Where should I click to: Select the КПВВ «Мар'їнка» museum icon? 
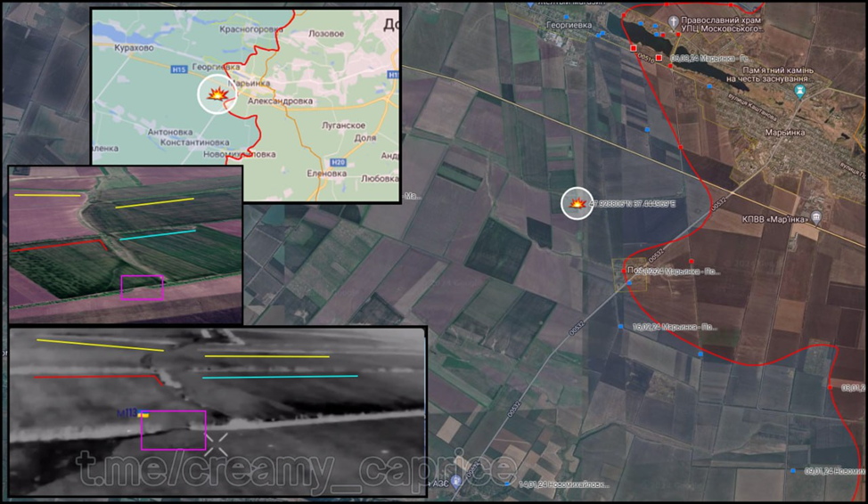point(815,217)
